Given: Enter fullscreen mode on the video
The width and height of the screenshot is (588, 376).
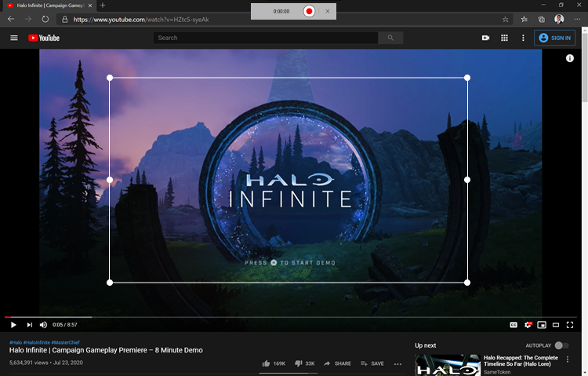Looking at the screenshot, I should pyautogui.click(x=570, y=324).
